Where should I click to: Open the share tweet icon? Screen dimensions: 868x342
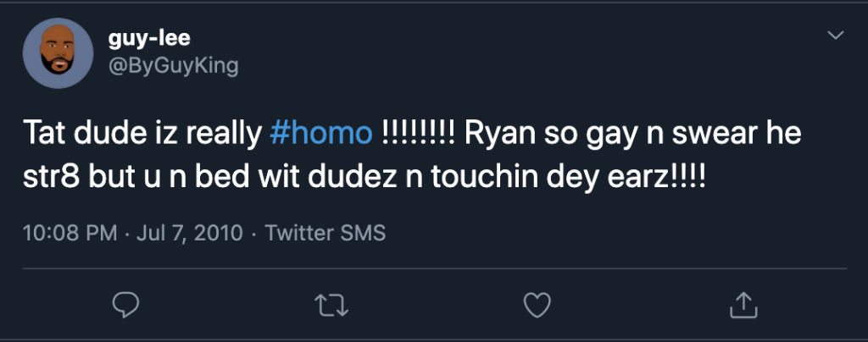743,302
